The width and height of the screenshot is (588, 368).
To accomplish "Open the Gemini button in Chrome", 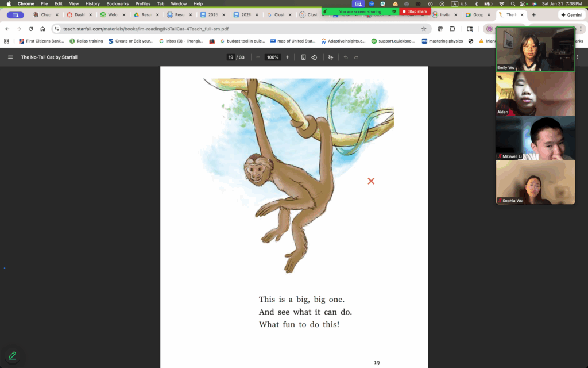I will (x=570, y=15).
